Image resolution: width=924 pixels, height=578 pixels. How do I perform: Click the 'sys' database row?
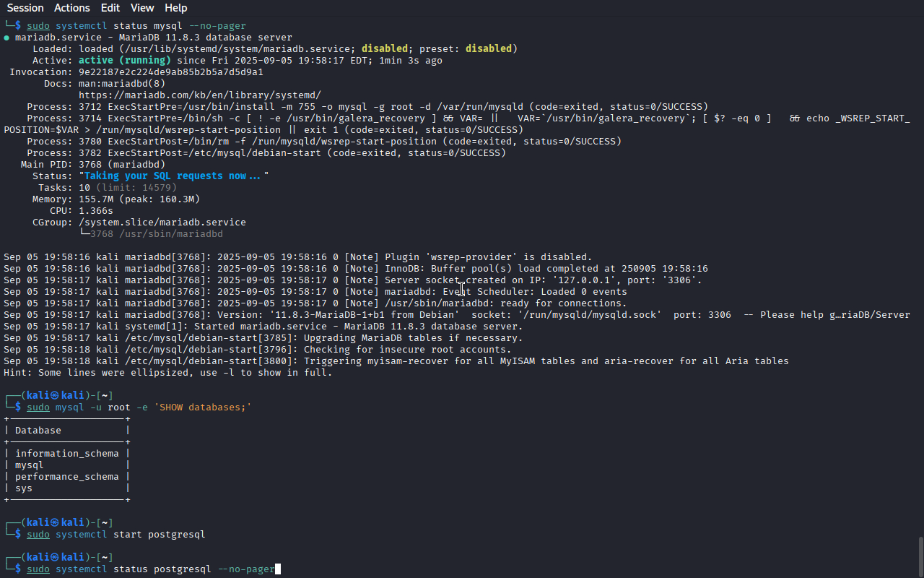[x=24, y=488]
